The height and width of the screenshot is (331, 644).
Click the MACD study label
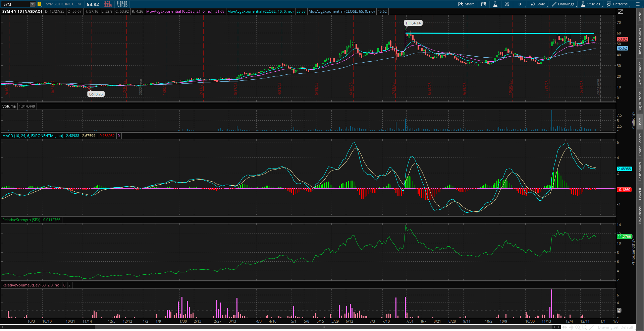(33, 136)
